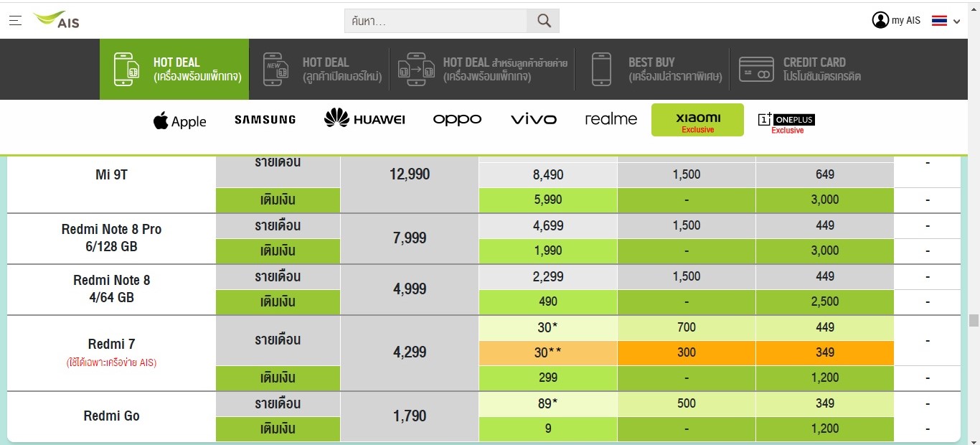Select the vivo brand logo
This screenshot has width=980, height=445.
pos(533,120)
